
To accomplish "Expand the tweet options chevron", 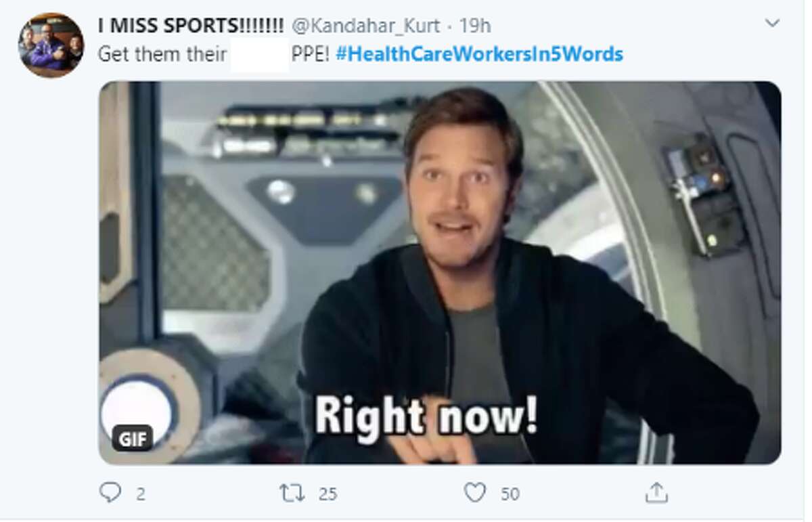I will tap(772, 24).
